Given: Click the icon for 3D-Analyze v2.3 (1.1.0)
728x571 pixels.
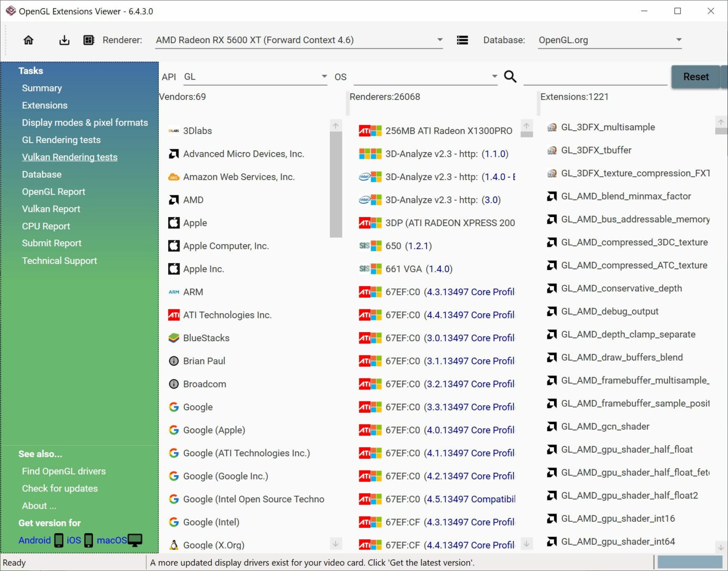Looking at the screenshot, I should (x=370, y=154).
